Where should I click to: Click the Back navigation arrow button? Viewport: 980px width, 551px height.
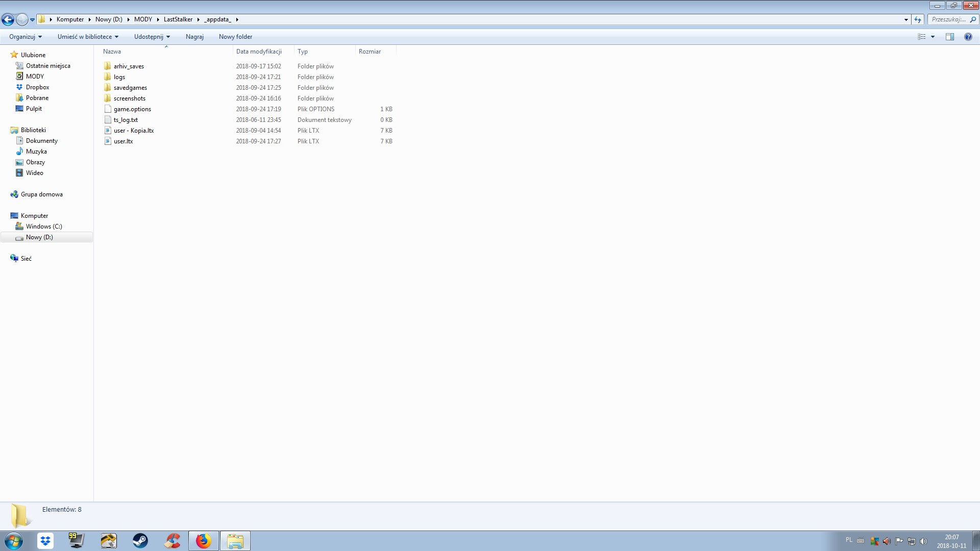(8, 19)
